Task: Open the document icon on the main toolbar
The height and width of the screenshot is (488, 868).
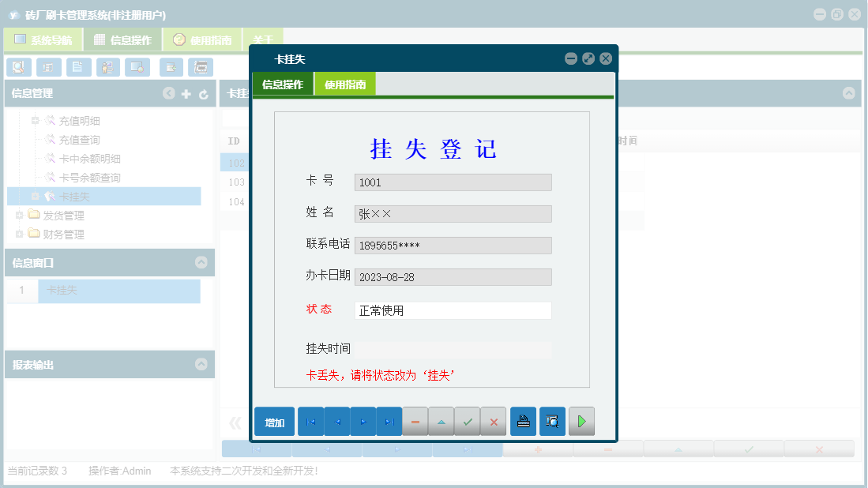Action: (x=78, y=67)
